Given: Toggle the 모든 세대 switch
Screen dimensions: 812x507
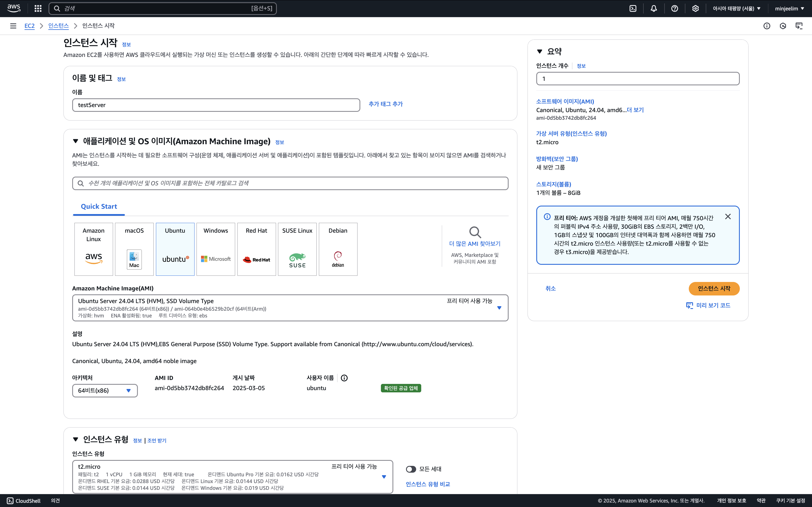Looking at the screenshot, I should coord(411,469).
